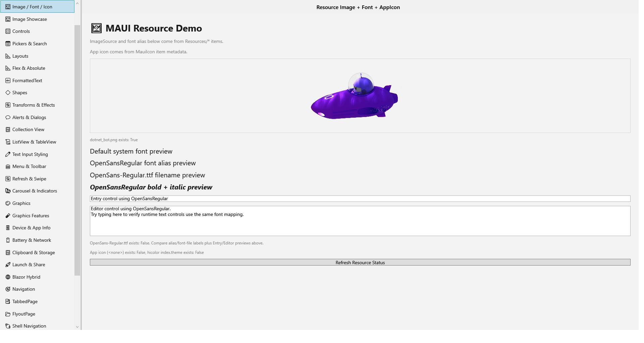The width and height of the screenshot is (644, 343).
Task: Click 'OpenSans-Regular.ttf filename preview' text
Action: [x=148, y=175]
